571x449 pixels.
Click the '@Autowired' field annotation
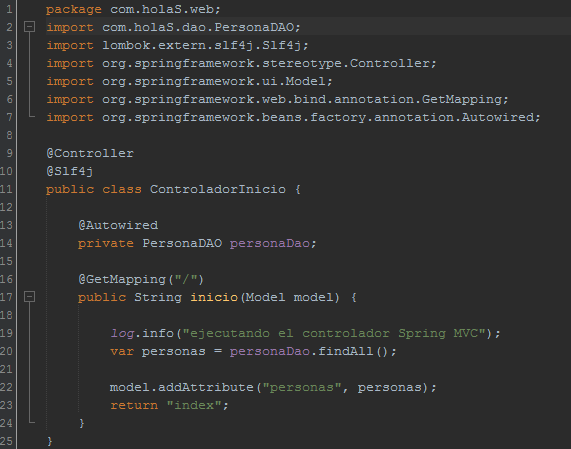pyautogui.click(x=118, y=225)
